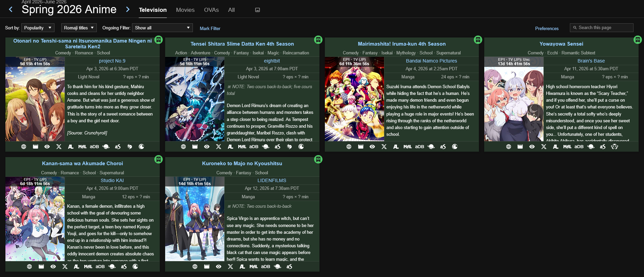Click the Tensei Shitara Slime poster image
644x277 pixels.
(195, 99)
